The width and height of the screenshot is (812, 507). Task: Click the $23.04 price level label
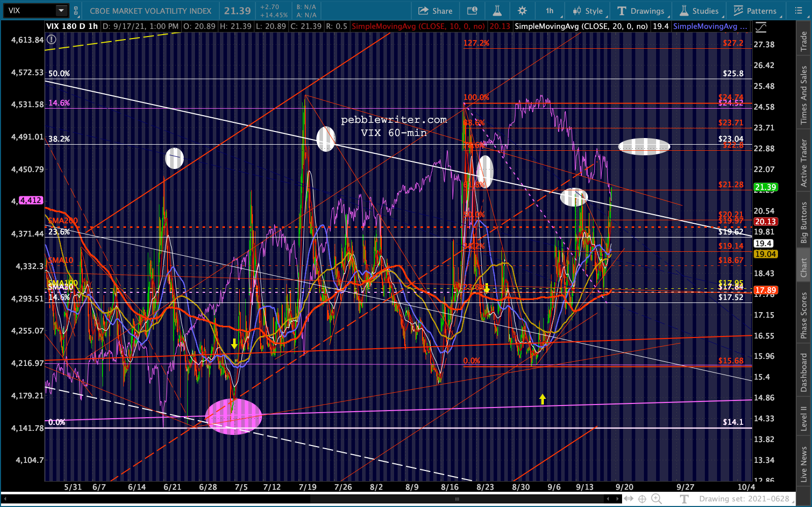click(731, 139)
